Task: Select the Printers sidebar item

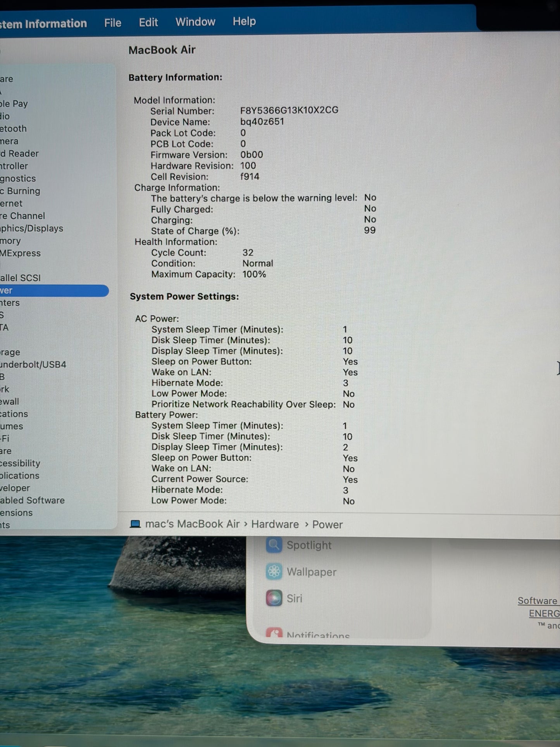Action: pyautogui.click(x=10, y=303)
